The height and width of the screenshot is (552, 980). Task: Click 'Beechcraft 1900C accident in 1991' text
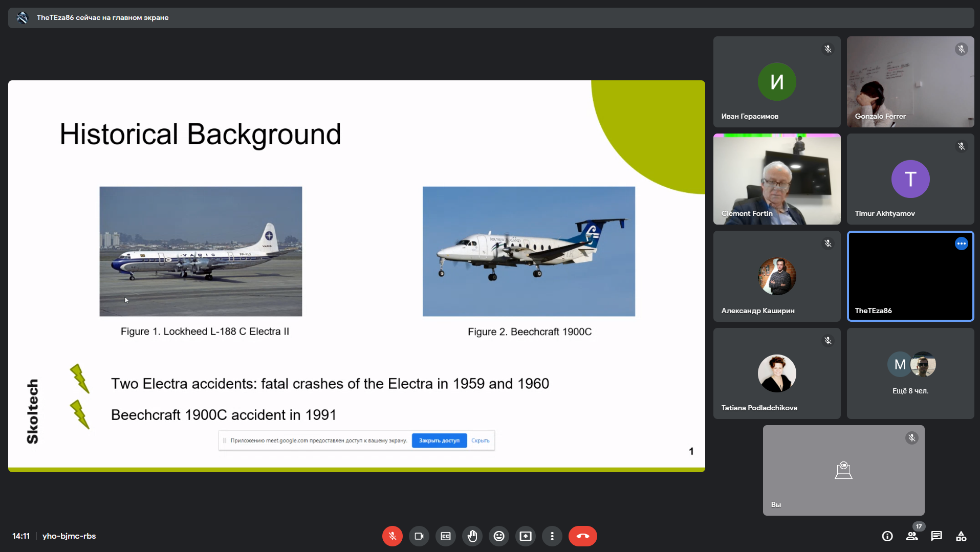click(x=224, y=415)
